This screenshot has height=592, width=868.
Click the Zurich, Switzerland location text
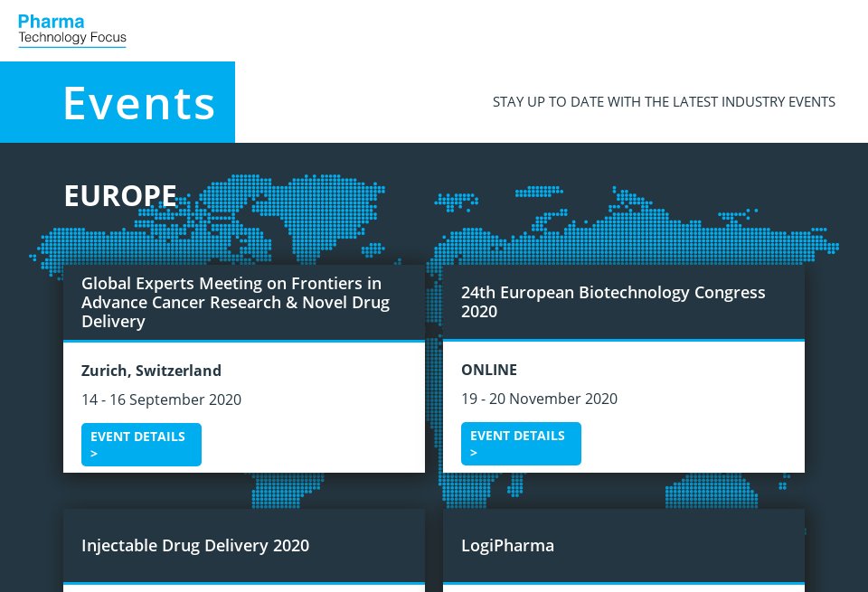pos(151,371)
